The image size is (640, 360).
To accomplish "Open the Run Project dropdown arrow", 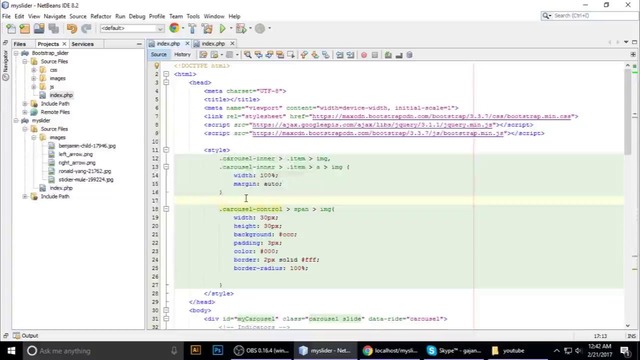I will [231, 29].
